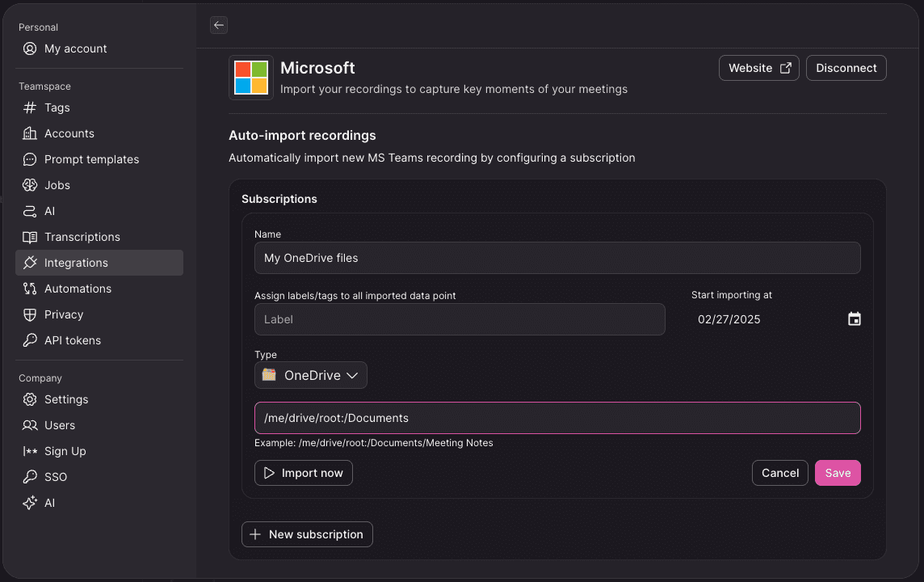Screen dimensions: 924x582
Task: Click the back arrow icon
Action: click(219, 25)
